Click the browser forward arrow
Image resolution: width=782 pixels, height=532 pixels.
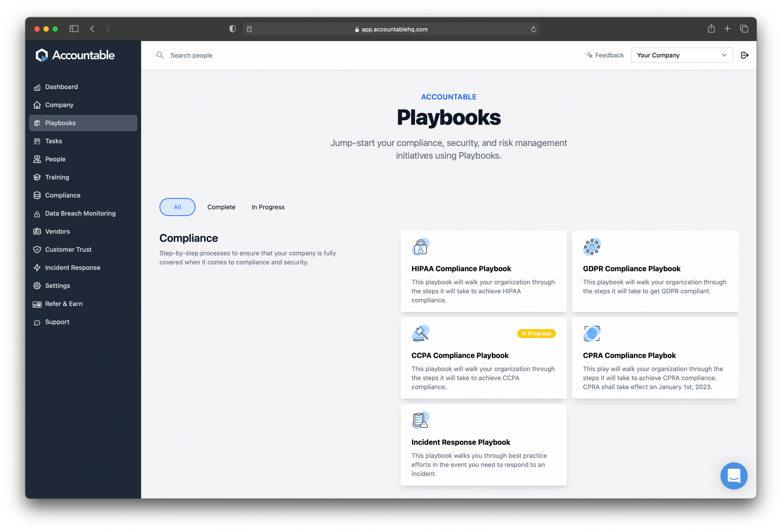point(108,29)
